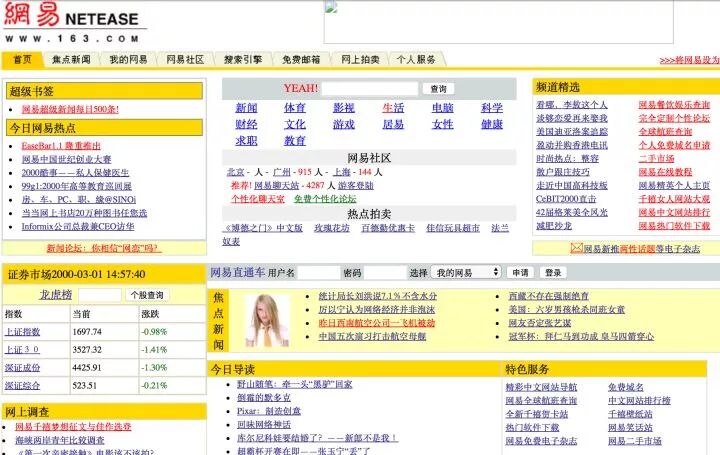Open the 广州 community link

[282, 172]
